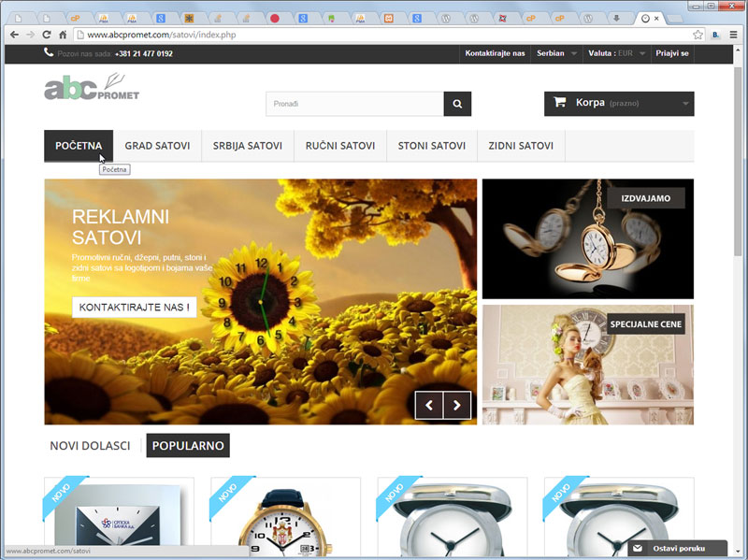The width and height of the screenshot is (748, 560).
Task: Go to previous slide with left arrow
Action: click(x=429, y=405)
